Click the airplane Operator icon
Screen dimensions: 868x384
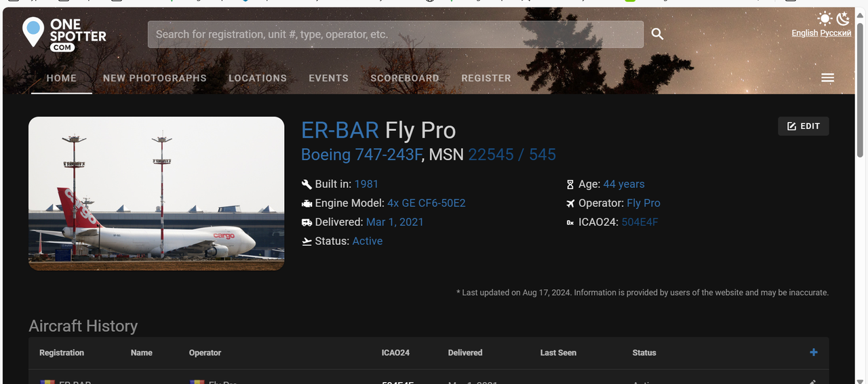570,203
